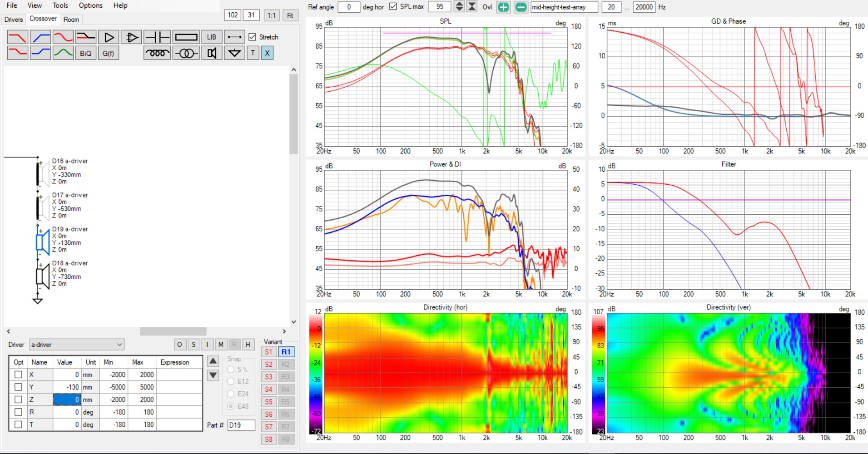Move parameter down with down arrow
The height and width of the screenshot is (454, 868).
[x=213, y=375]
